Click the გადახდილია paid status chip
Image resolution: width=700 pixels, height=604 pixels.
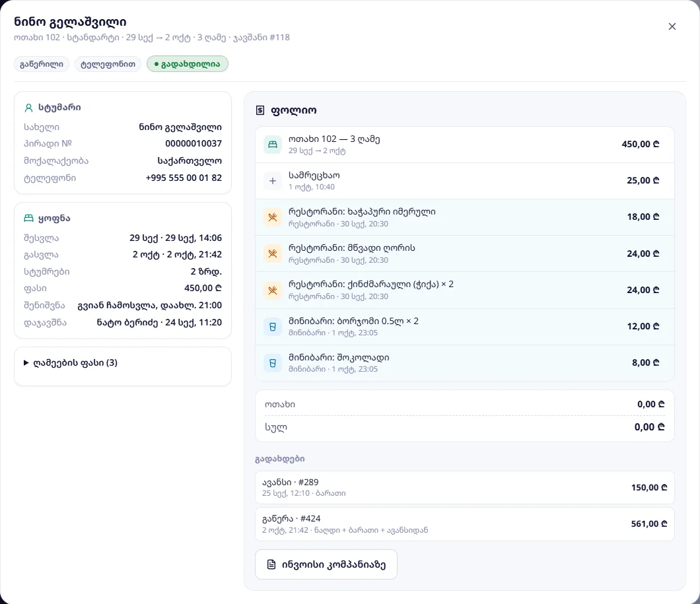(188, 64)
